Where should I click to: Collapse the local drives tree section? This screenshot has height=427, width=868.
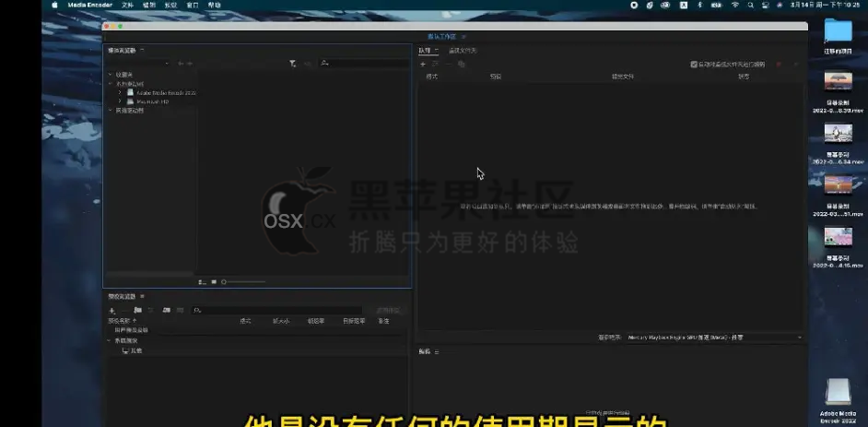pyautogui.click(x=111, y=84)
